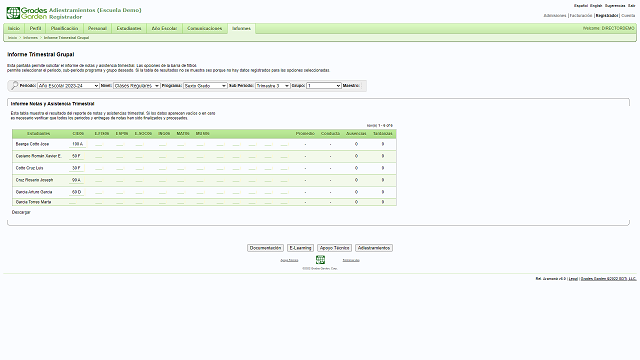Viewport: 640px width, 360px height.
Task: Open the Programa dropdown
Action: 205,86
